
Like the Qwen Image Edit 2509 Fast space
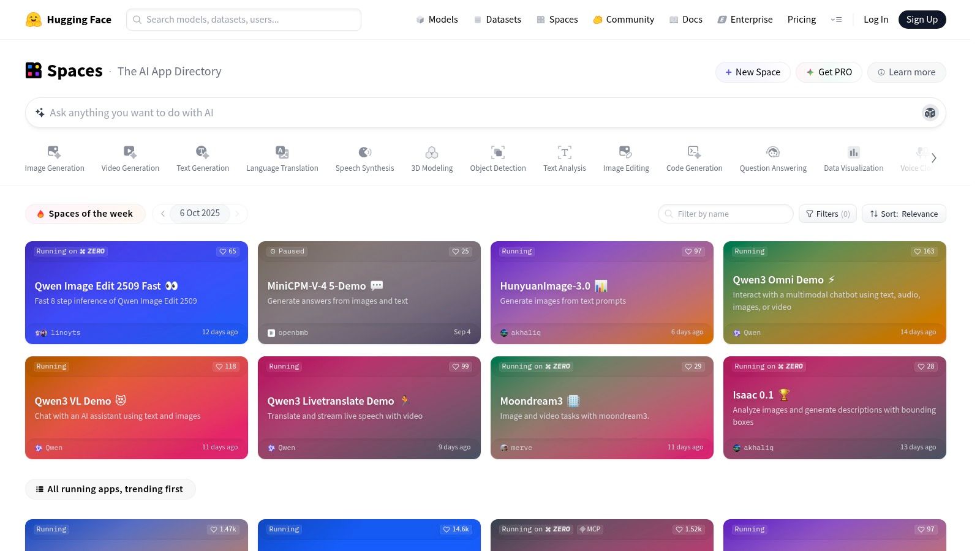228,252
